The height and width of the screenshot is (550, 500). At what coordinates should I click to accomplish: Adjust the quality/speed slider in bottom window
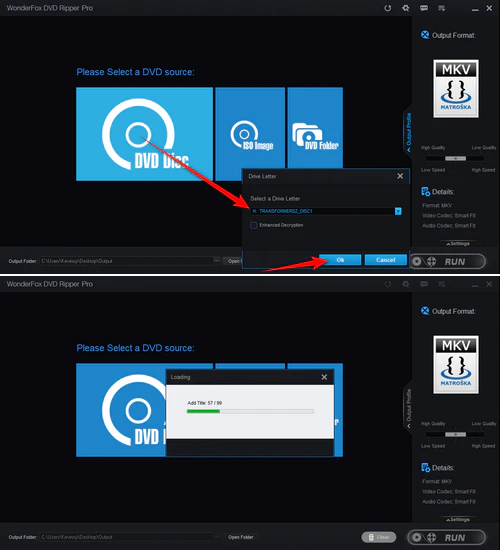tap(455, 435)
